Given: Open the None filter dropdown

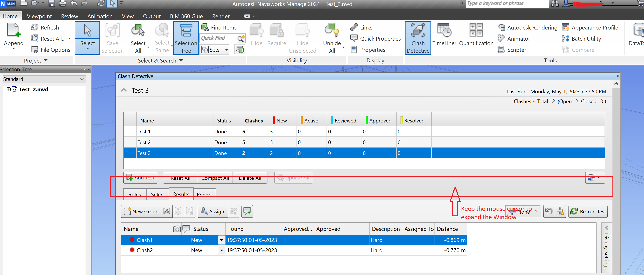Looking at the screenshot, I should (x=523, y=212).
